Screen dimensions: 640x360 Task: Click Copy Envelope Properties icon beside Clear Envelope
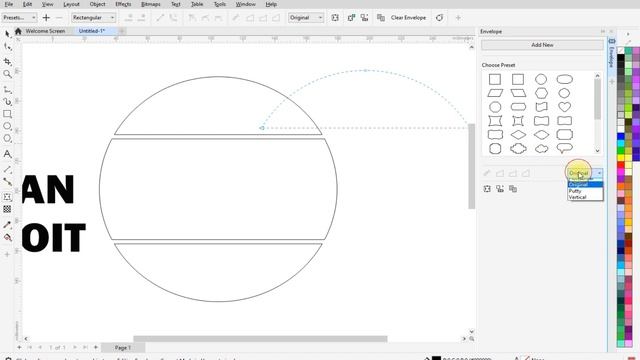pyautogui.click(x=380, y=18)
